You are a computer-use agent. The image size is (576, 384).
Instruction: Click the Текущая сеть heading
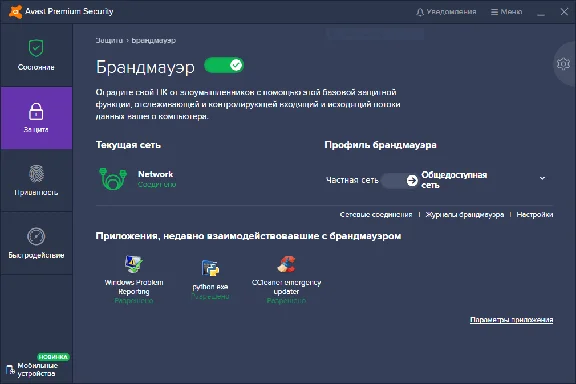(x=128, y=145)
